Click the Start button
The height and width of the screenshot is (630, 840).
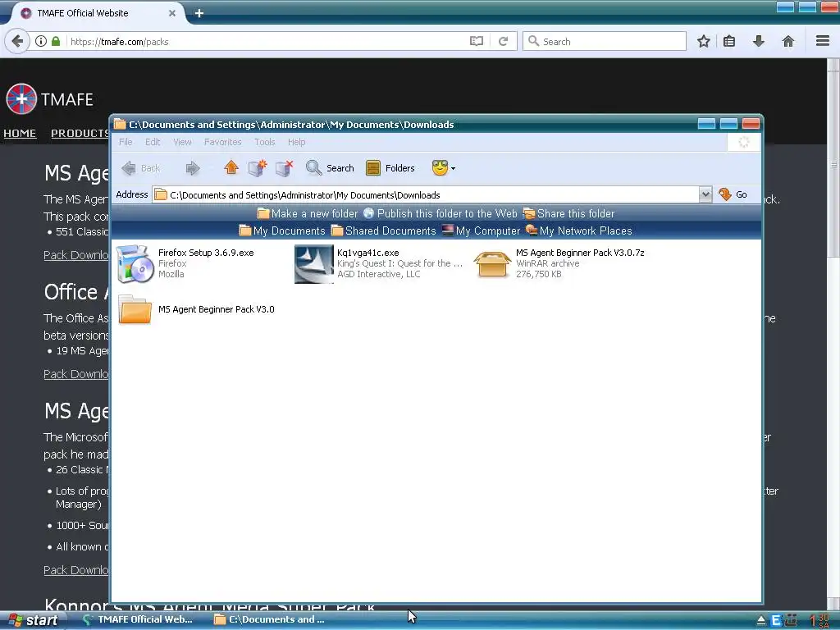tap(33, 620)
